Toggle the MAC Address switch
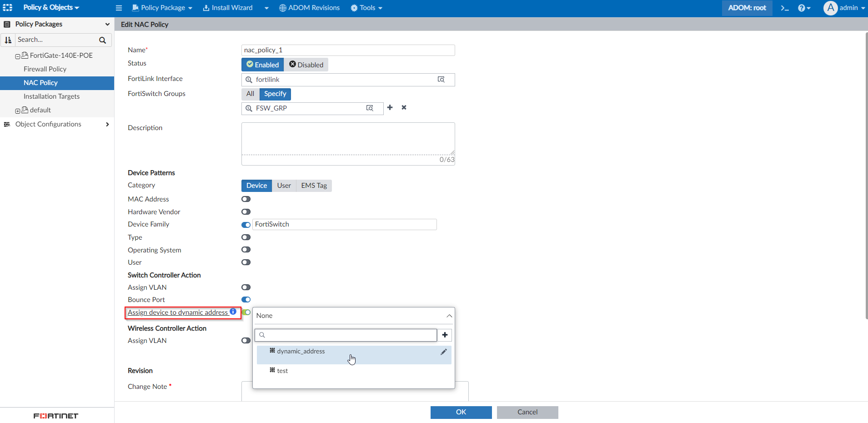Viewport: 868px width, 423px height. coord(246,199)
